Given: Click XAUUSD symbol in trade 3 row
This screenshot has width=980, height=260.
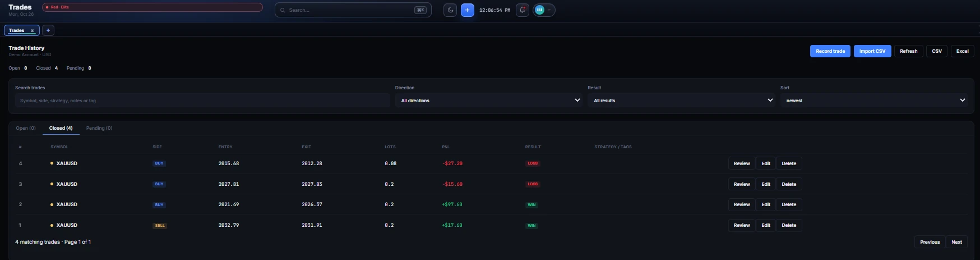Looking at the screenshot, I should click(67, 184).
